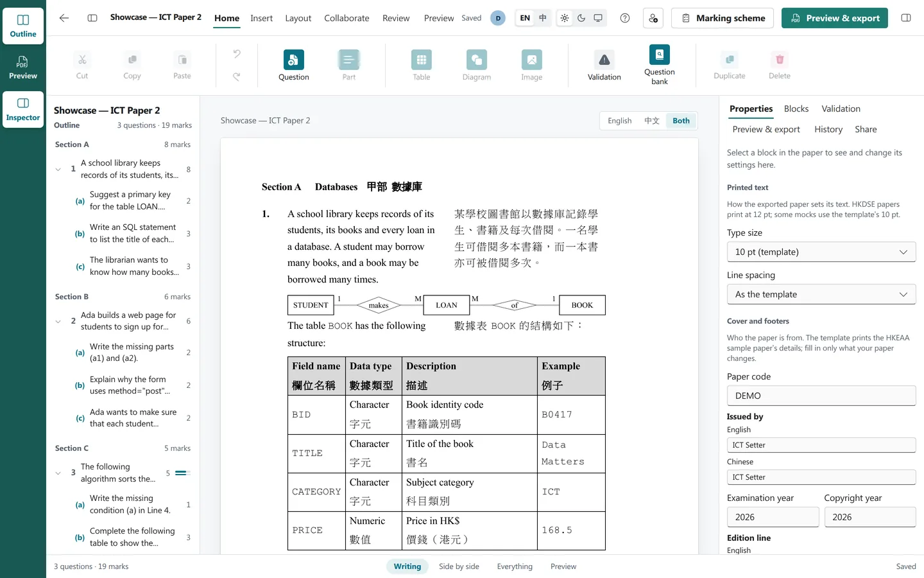Show only English in the paper view

(620, 121)
